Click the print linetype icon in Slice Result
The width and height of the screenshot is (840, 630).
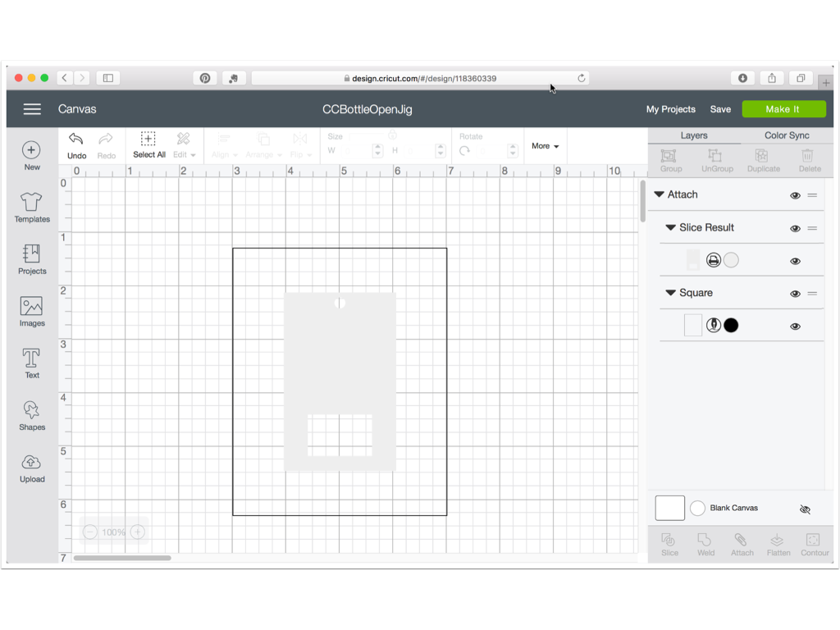(713, 260)
